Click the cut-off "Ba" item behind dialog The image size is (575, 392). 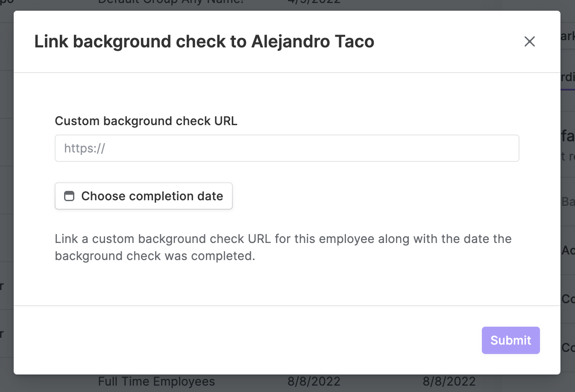click(568, 202)
